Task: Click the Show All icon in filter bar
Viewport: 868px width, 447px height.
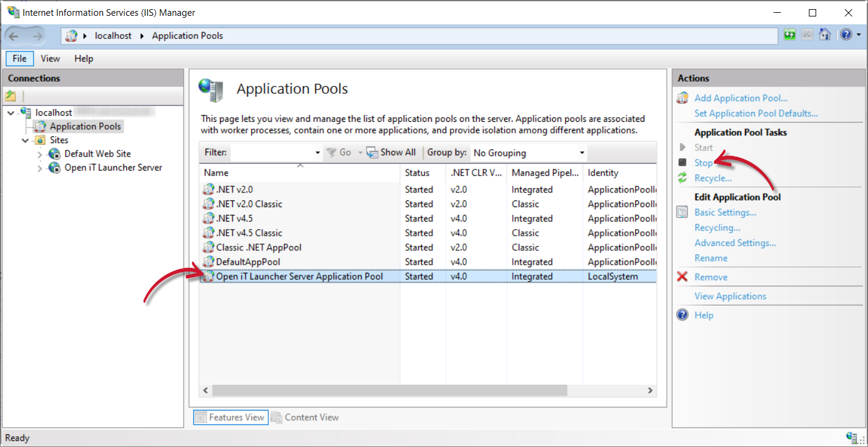Action: pos(372,152)
